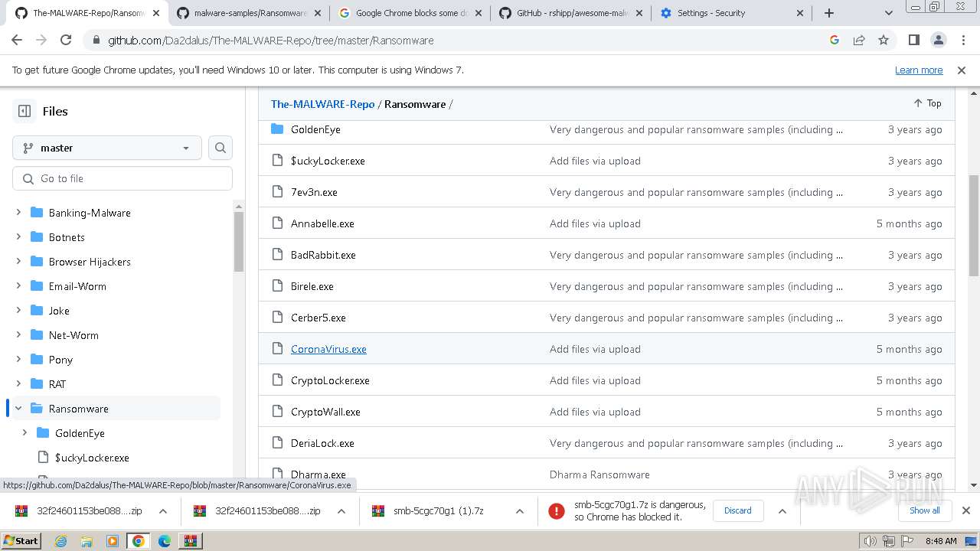The width and height of the screenshot is (980, 551).
Task: Open Microsoft Edge from taskbar
Action: point(164,541)
